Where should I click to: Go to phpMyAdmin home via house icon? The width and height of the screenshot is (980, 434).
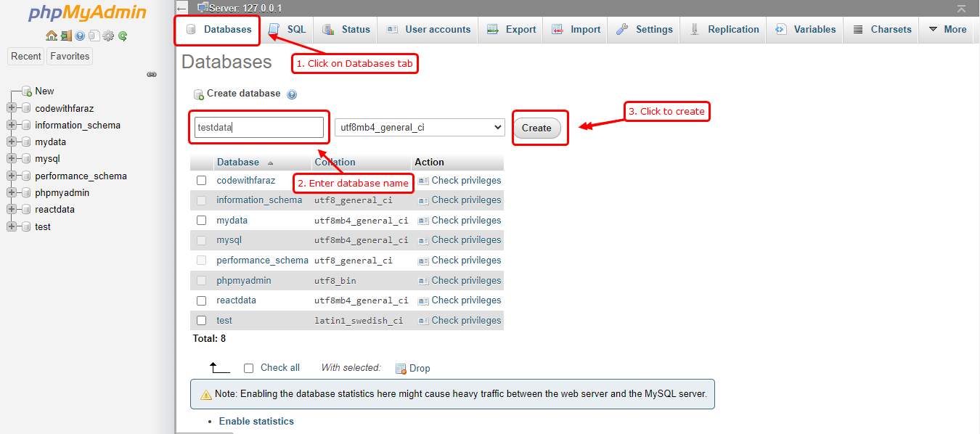click(51, 36)
